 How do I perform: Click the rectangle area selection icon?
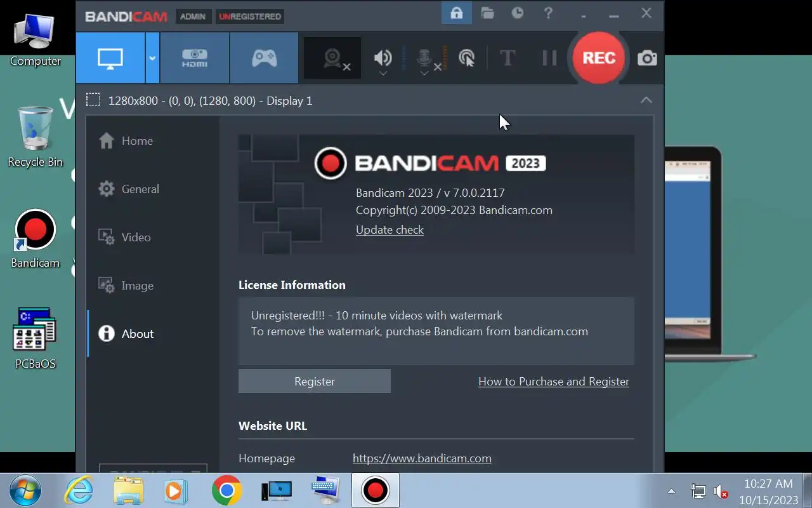tap(93, 100)
